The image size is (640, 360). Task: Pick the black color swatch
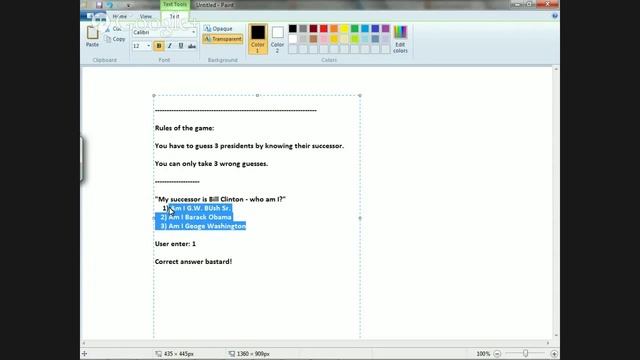(293, 29)
